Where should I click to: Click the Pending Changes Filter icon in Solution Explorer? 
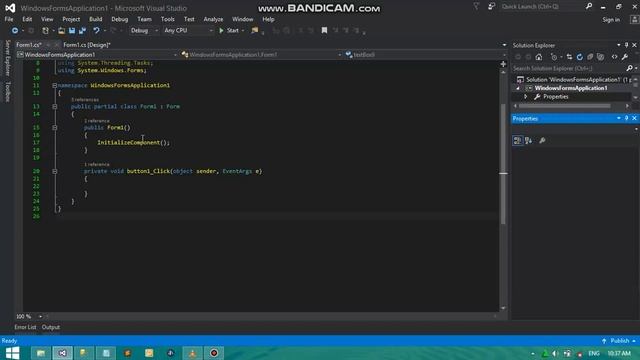(x=554, y=57)
